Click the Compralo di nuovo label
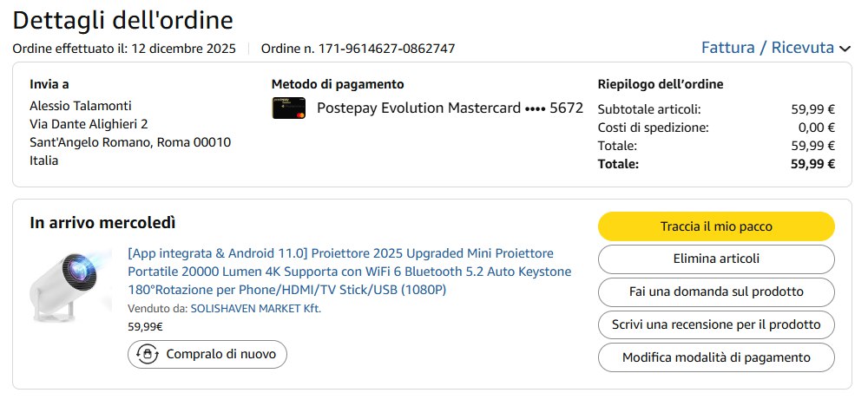Viewport: 868px width, 406px height. pos(220,354)
